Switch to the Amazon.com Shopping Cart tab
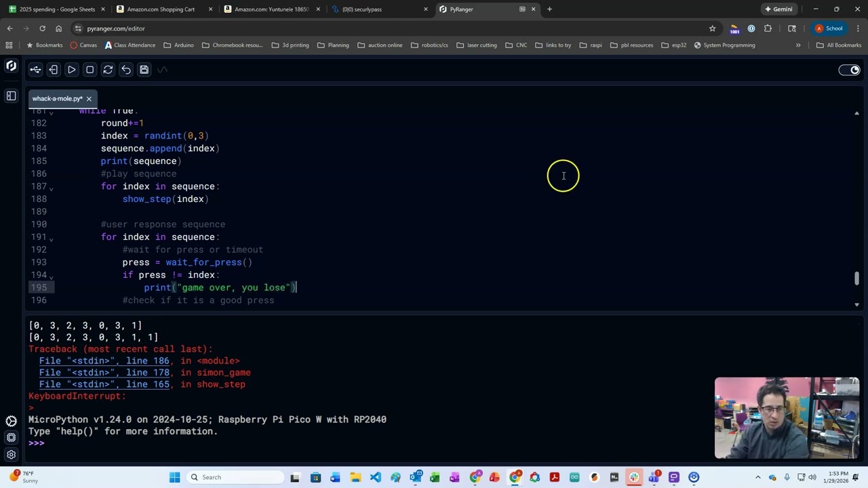The height and width of the screenshot is (488, 868). click(165, 9)
